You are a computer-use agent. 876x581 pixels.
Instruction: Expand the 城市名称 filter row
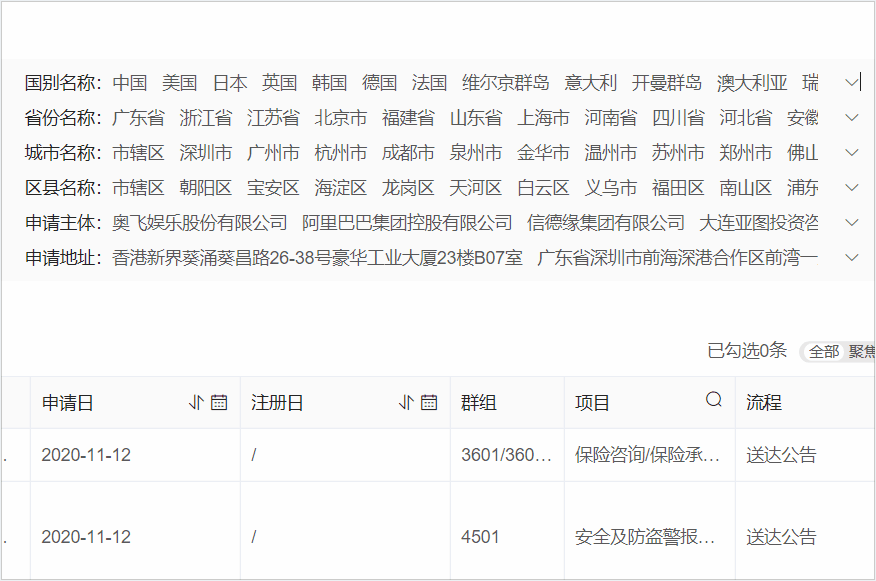pos(852,153)
